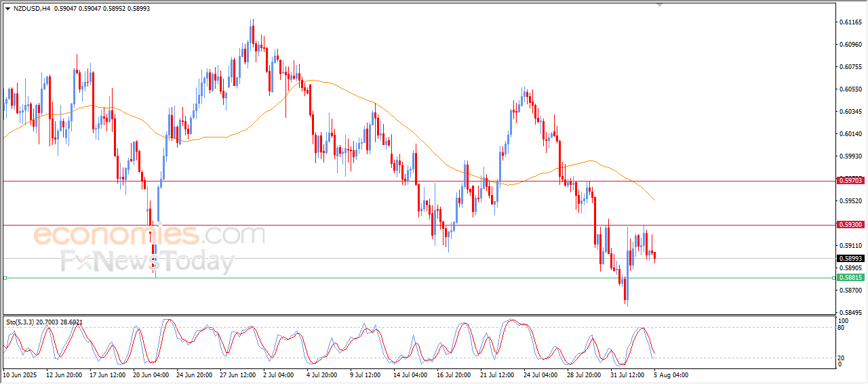The image size is (868, 384).
Task: Select the green line's right end handle
Action: [833, 278]
